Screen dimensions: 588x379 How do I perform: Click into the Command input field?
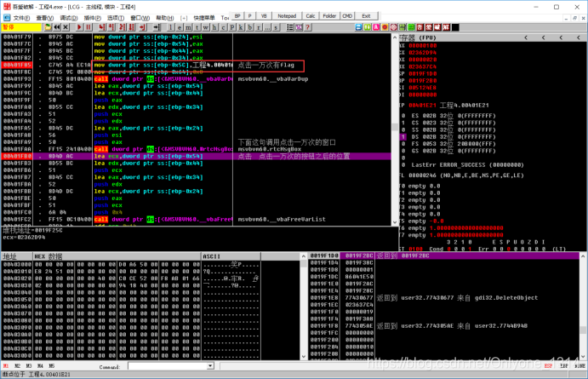point(168,366)
